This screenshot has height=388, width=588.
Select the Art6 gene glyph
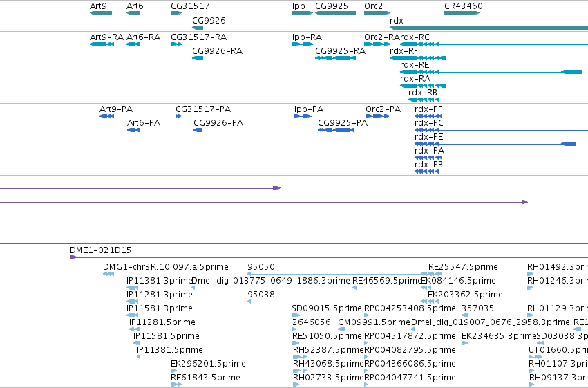(133, 13)
